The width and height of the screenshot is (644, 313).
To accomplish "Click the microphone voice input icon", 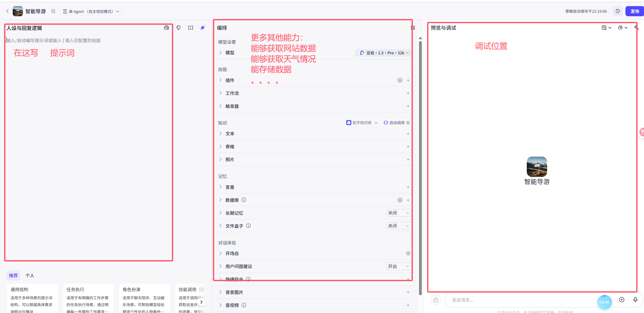I will [635, 300].
